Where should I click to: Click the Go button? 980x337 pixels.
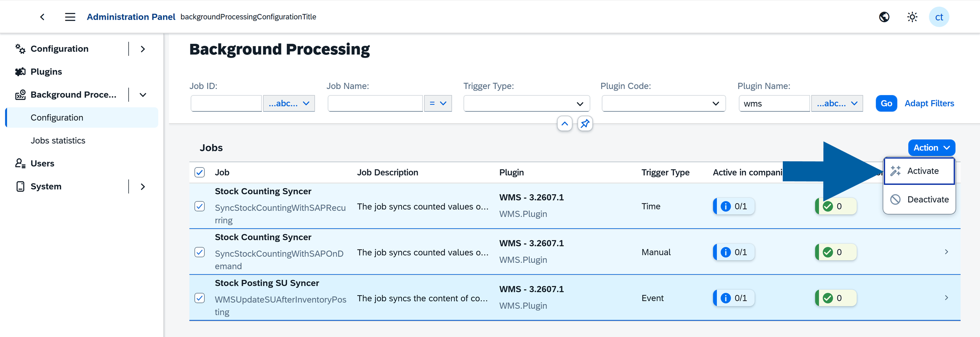coord(886,104)
